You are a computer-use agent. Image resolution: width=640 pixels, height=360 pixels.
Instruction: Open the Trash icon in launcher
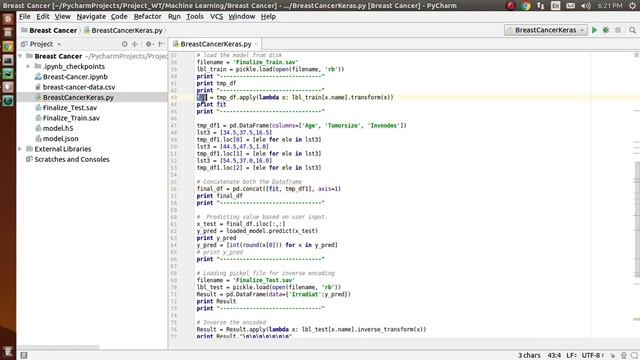(x=8, y=351)
